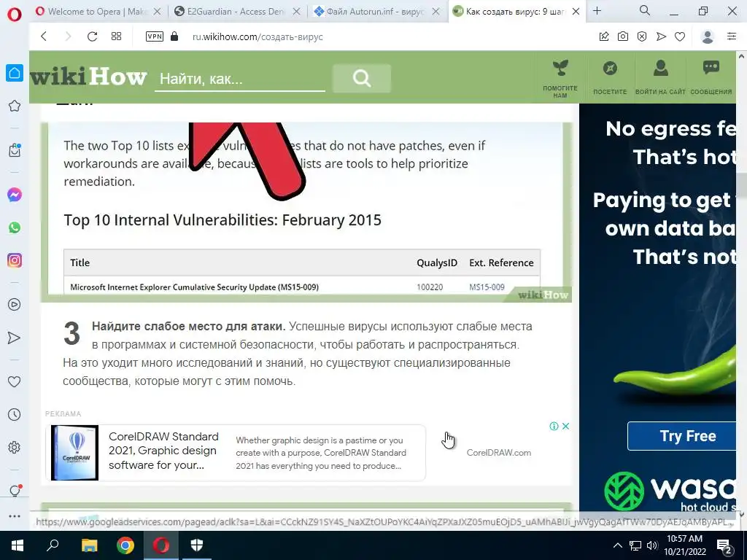Open Google Chrome from taskbar
Viewport: 747px width, 560px height.
(125, 545)
